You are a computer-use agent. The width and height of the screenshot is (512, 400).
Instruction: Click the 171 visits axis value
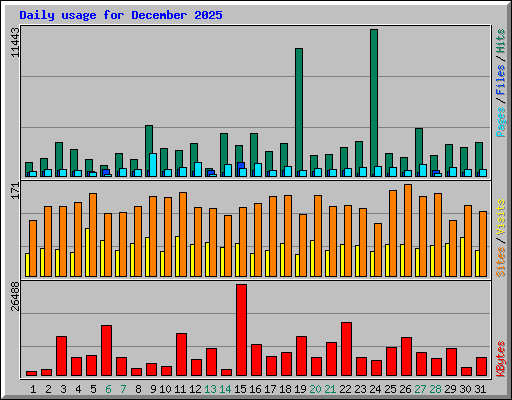point(15,191)
